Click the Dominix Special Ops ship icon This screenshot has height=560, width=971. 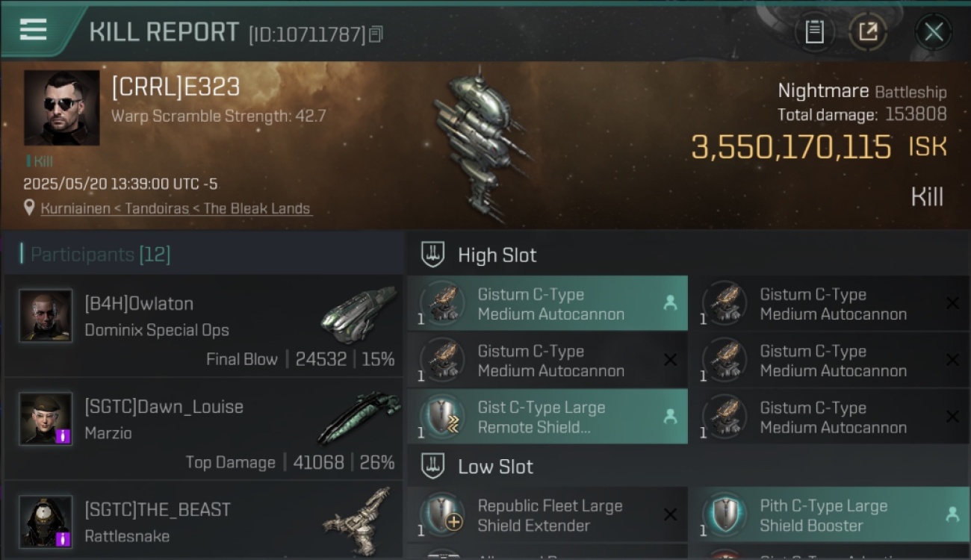(x=358, y=314)
